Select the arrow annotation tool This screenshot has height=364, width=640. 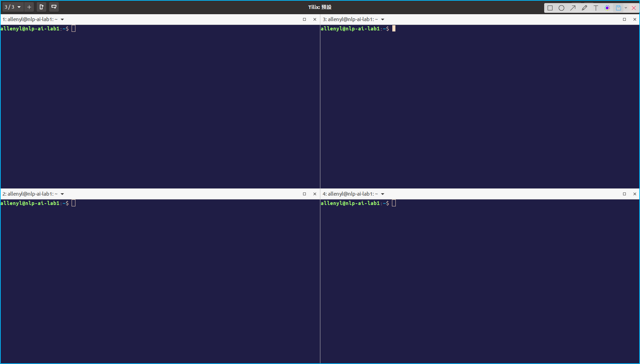573,8
